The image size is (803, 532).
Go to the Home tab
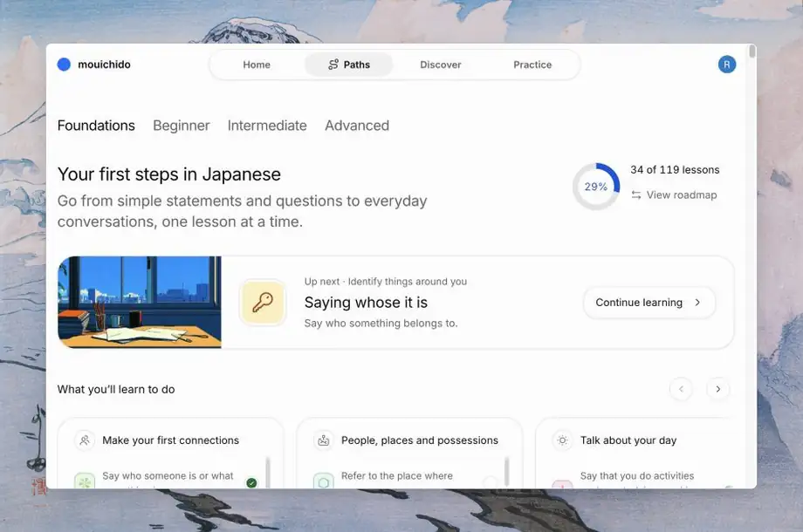257,65
